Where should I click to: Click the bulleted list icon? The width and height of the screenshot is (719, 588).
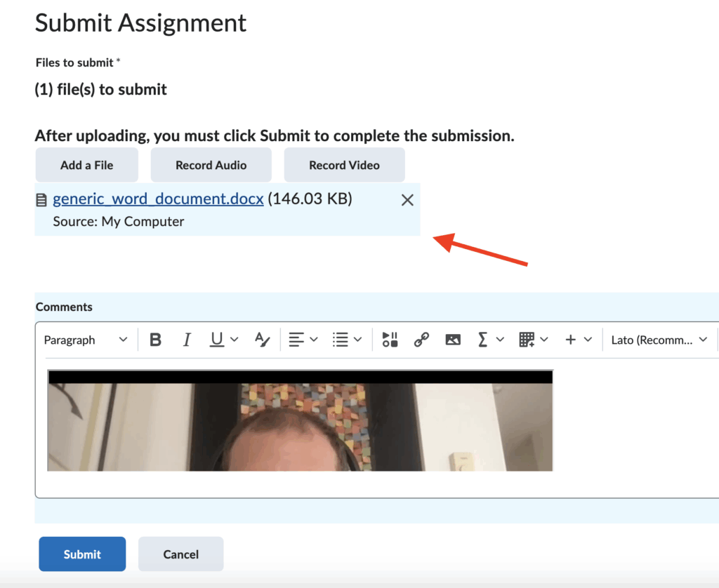341,340
